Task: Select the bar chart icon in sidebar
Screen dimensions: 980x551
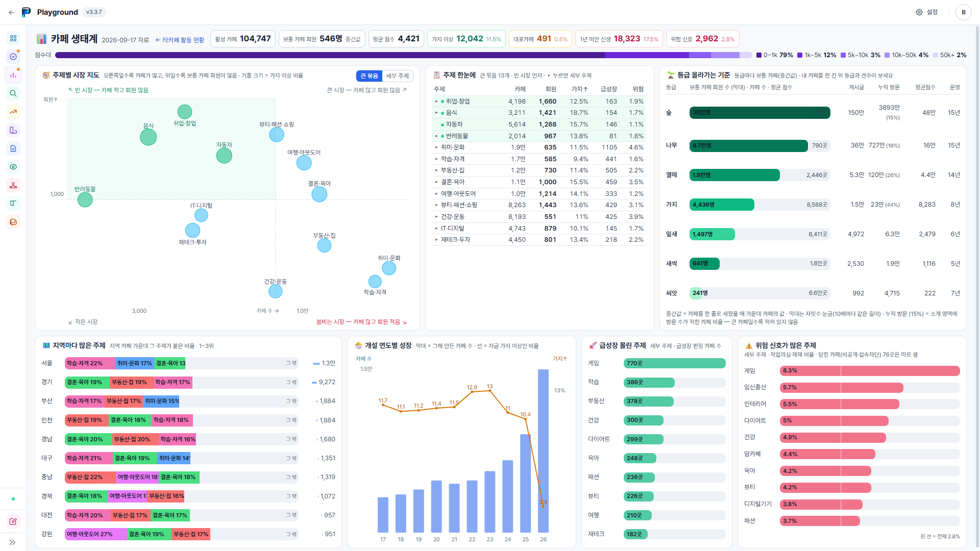Action: 13,75
